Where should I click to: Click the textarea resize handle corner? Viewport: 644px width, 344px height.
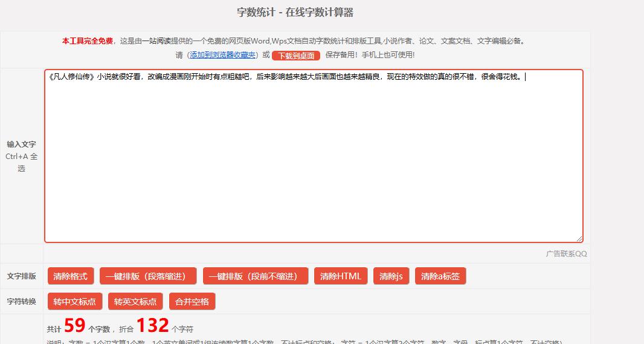(x=579, y=238)
